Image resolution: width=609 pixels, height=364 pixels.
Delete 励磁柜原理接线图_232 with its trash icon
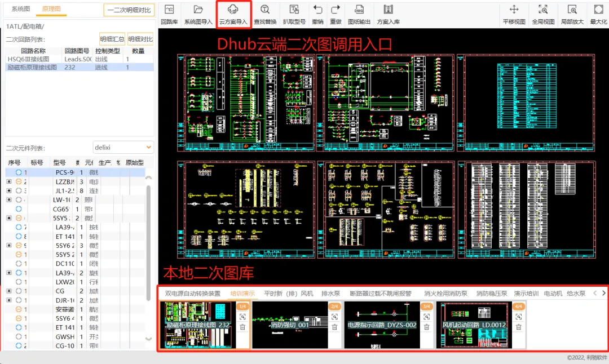click(x=242, y=327)
